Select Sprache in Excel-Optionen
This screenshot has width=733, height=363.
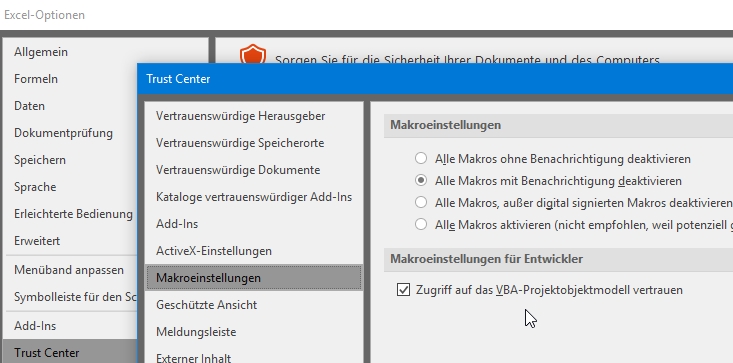[70, 187]
